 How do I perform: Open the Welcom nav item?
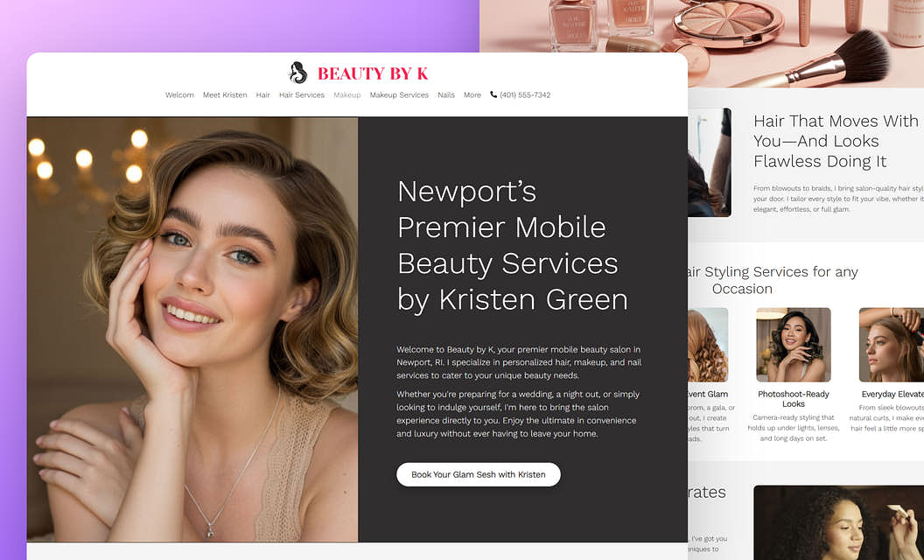(x=179, y=94)
